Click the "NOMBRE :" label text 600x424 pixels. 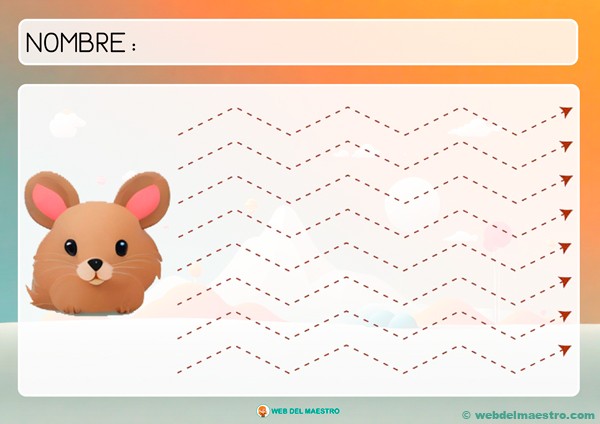pos(80,43)
